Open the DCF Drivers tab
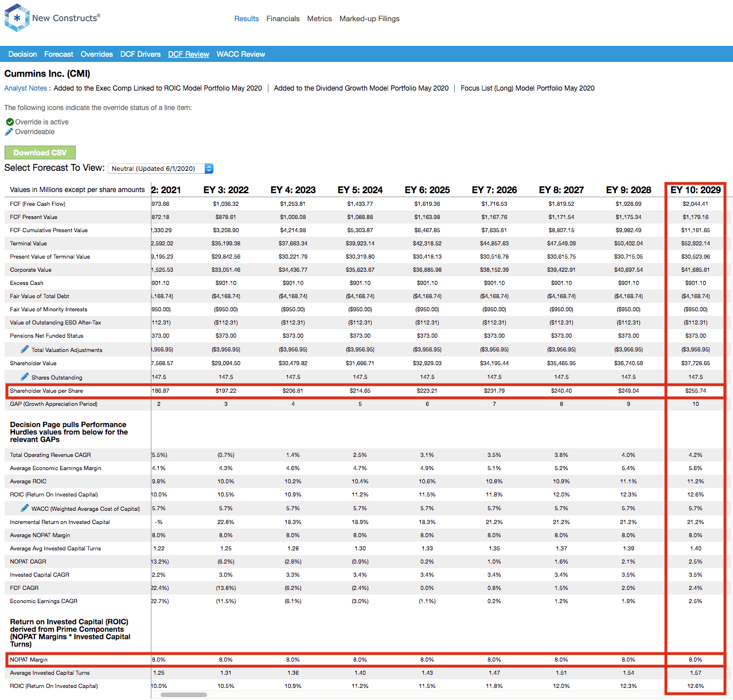 coord(141,54)
